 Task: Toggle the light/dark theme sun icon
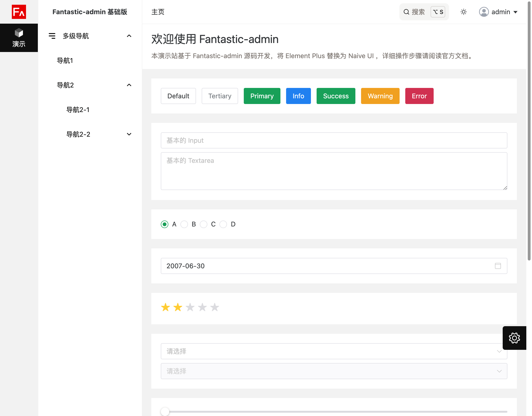pyautogui.click(x=464, y=12)
